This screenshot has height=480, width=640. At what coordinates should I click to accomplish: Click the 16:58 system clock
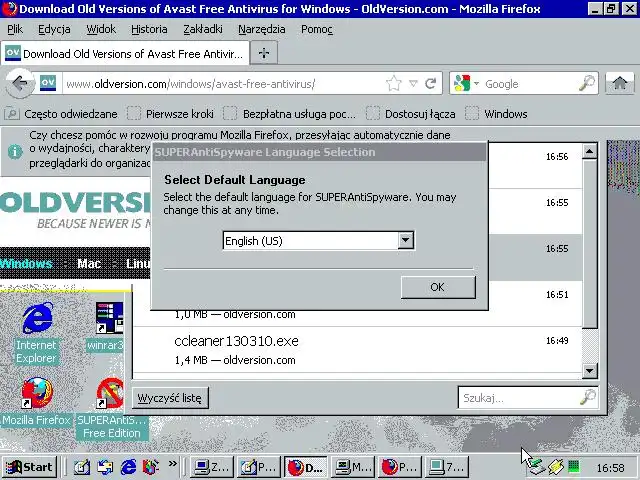(x=610, y=468)
